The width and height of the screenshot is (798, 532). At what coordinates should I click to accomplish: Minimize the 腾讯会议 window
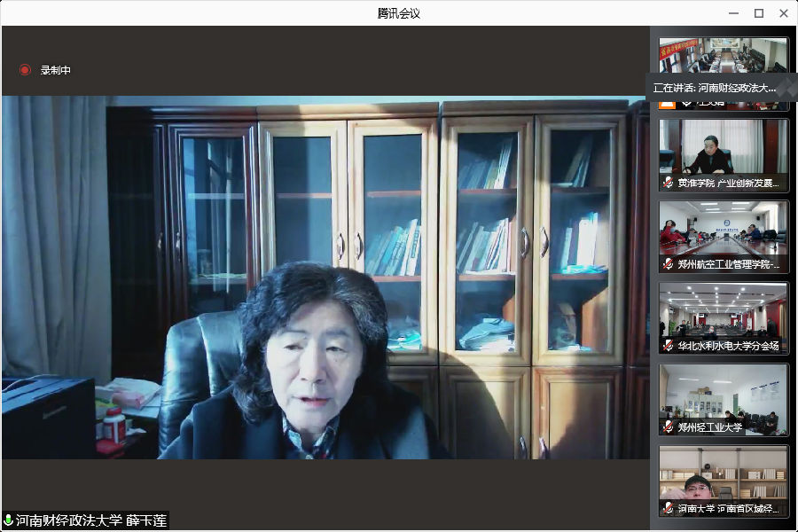pos(733,13)
